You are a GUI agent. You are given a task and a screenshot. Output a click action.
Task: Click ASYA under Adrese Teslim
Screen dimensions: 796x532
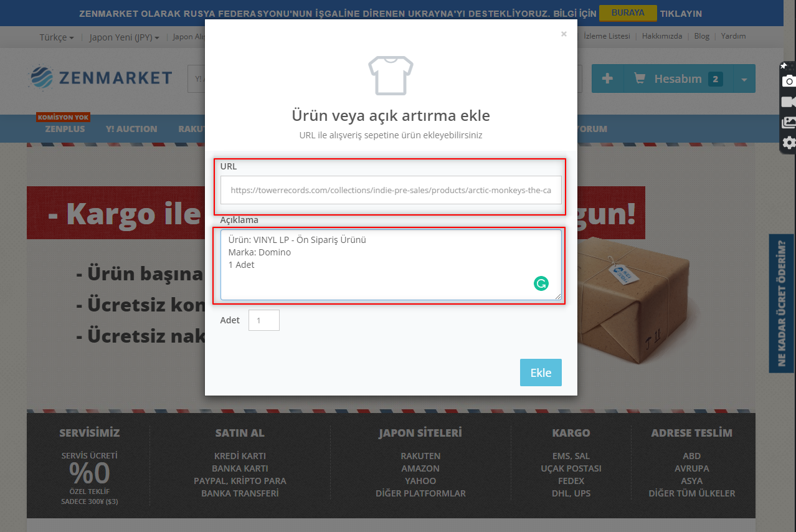click(691, 481)
